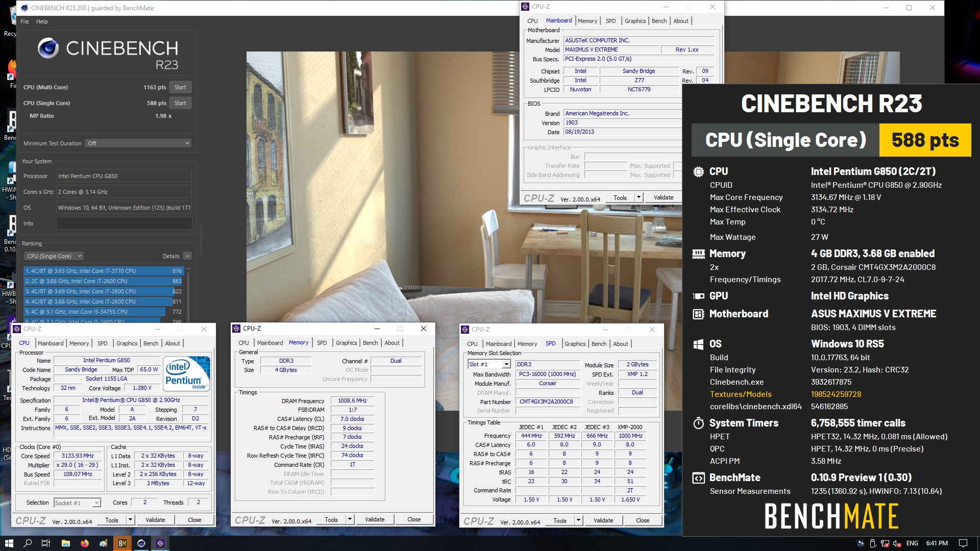Image resolution: width=980 pixels, height=551 pixels.
Task: Click the Windows OS icon in BenchMate panel
Action: (698, 344)
